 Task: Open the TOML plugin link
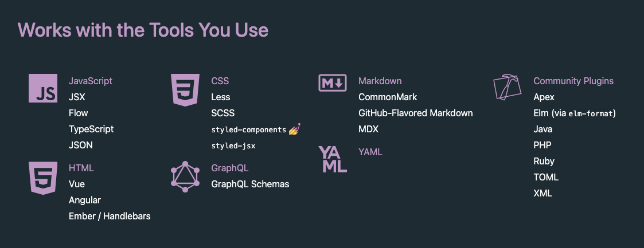[x=546, y=178]
